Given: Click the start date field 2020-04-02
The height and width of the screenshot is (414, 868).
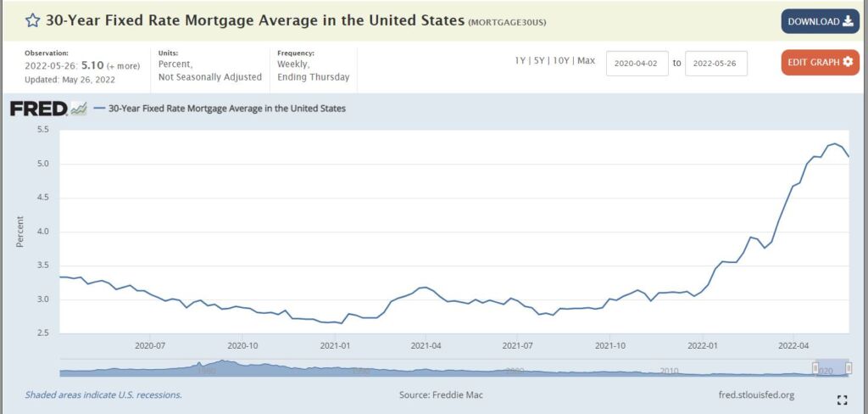Looking at the screenshot, I should click(x=637, y=63).
